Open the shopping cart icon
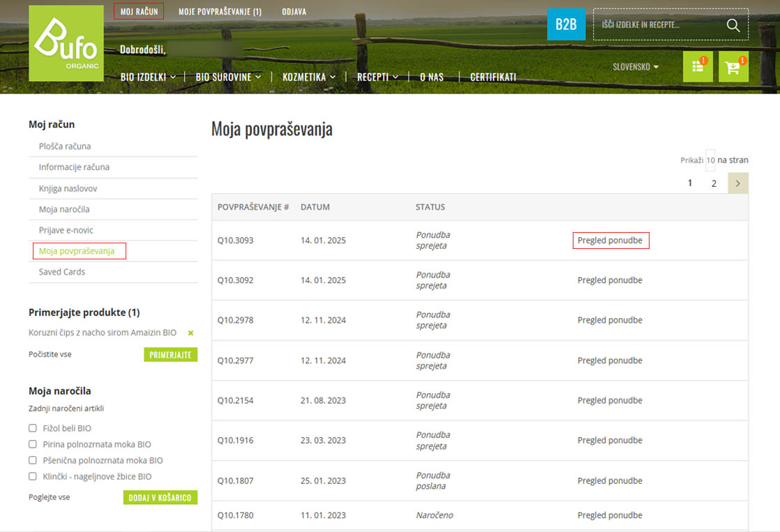Screen dimensions: 780x532 point(733,68)
